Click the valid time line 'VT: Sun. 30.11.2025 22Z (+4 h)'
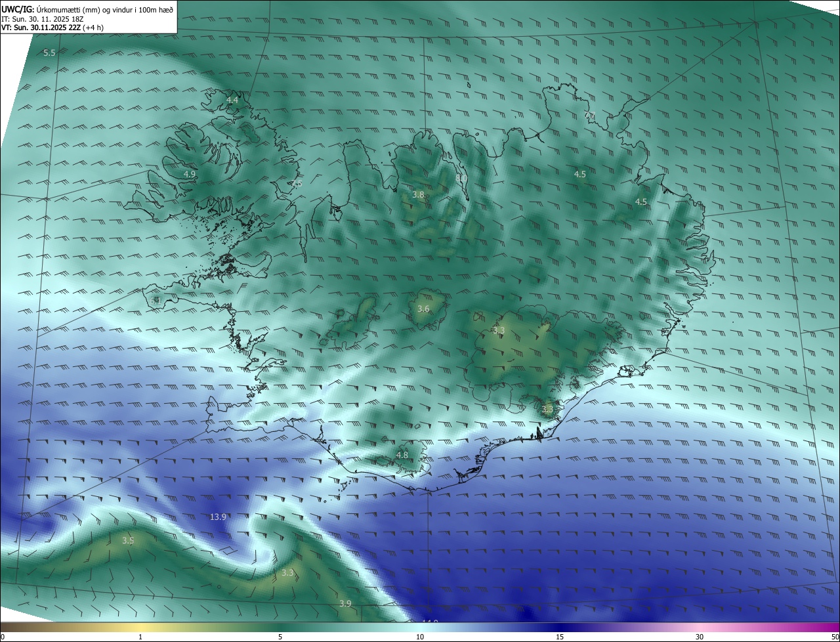 (x=52, y=28)
